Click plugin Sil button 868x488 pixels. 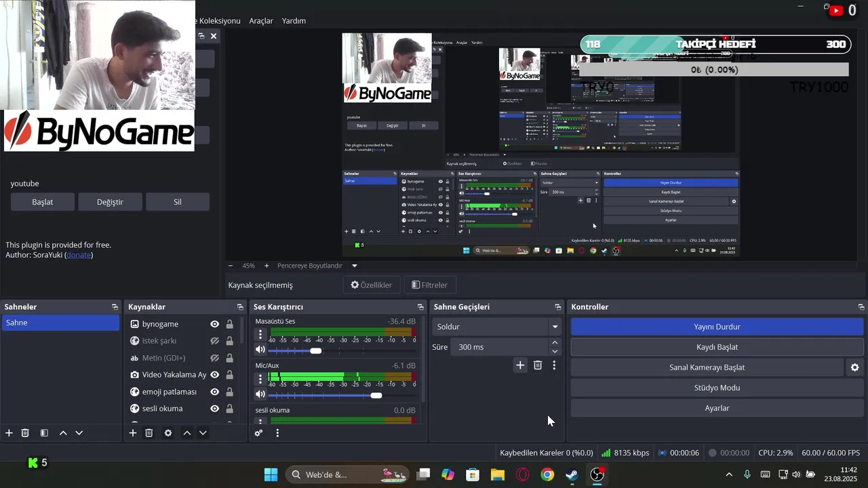[178, 202]
